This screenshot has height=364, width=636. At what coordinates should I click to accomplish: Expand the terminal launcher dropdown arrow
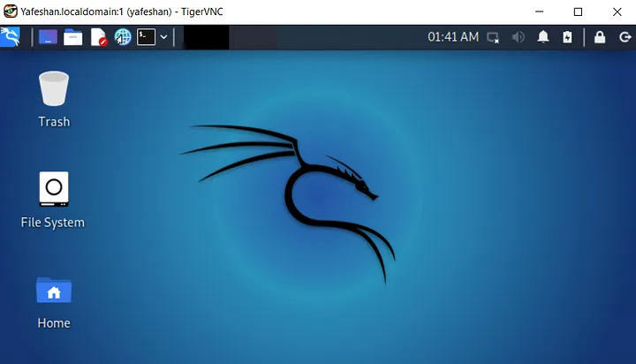point(163,37)
